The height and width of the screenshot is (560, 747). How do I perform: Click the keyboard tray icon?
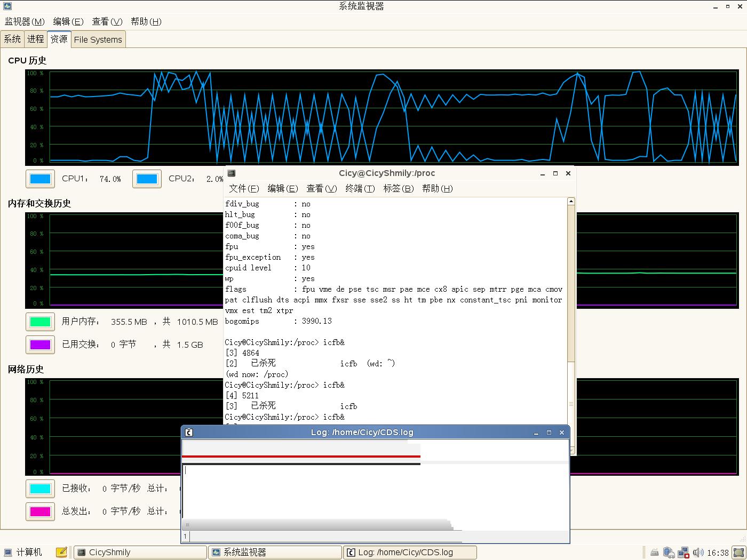click(x=654, y=553)
